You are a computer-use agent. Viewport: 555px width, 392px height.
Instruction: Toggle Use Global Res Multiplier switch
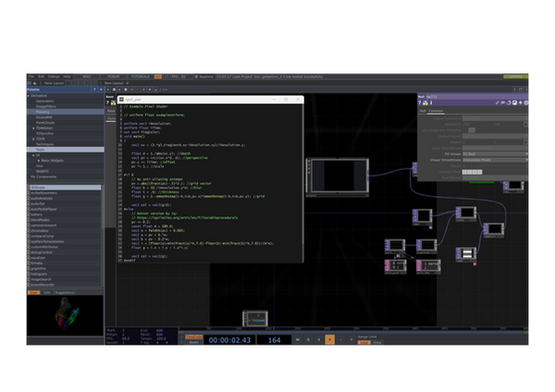(x=472, y=130)
